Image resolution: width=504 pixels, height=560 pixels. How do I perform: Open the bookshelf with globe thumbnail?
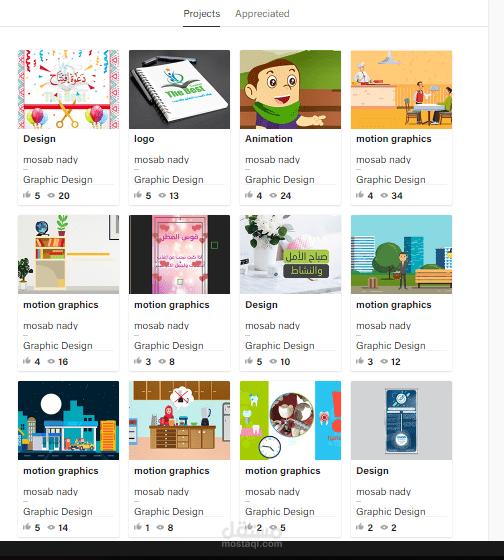[x=69, y=254]
